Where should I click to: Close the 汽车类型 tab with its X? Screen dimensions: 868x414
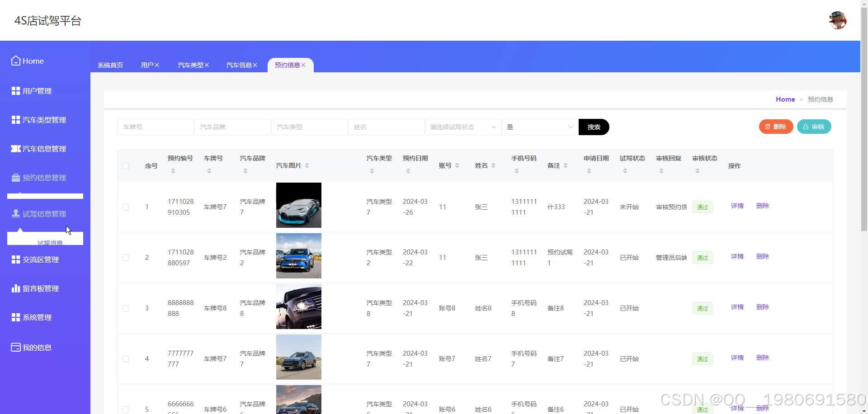point(207,65)
